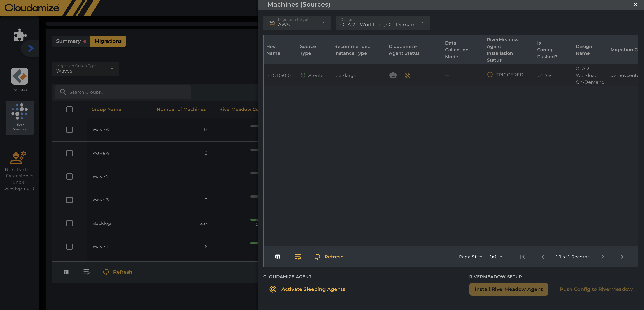The width and height of the screenshot is (644, 310).
Task: Click the t3a.xlarge instance type cell
Action: tap(345, 75)
